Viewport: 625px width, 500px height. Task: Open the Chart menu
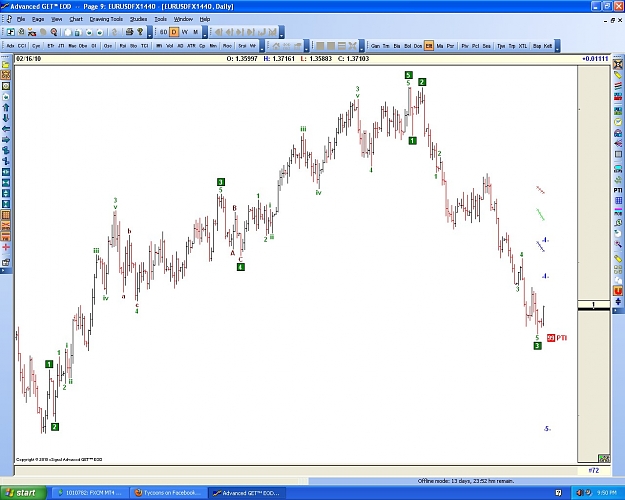pos(76,19)
